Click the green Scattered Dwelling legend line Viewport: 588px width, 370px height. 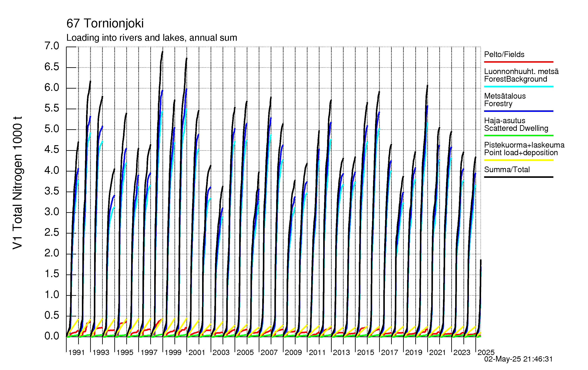[x=518, y=135]
